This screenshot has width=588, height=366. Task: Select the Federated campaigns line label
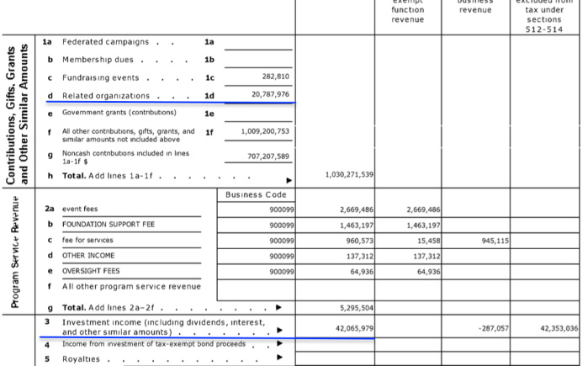pyautogui.click(x=105, y=41)
